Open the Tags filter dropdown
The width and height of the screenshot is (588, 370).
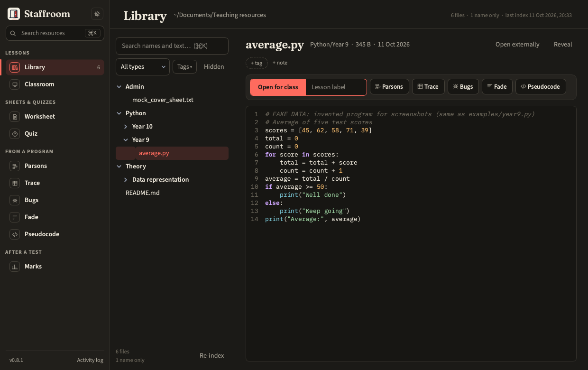[x=184, y=67]
